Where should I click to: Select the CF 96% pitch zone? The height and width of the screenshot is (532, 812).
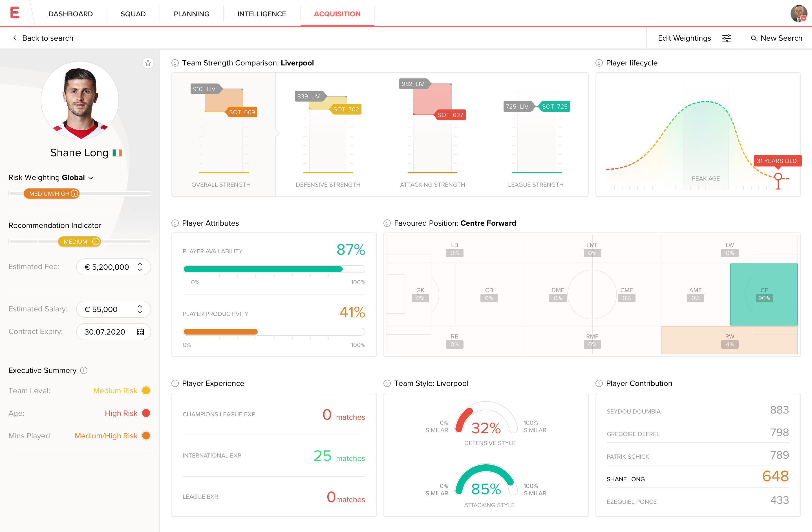tap(764, 294)
